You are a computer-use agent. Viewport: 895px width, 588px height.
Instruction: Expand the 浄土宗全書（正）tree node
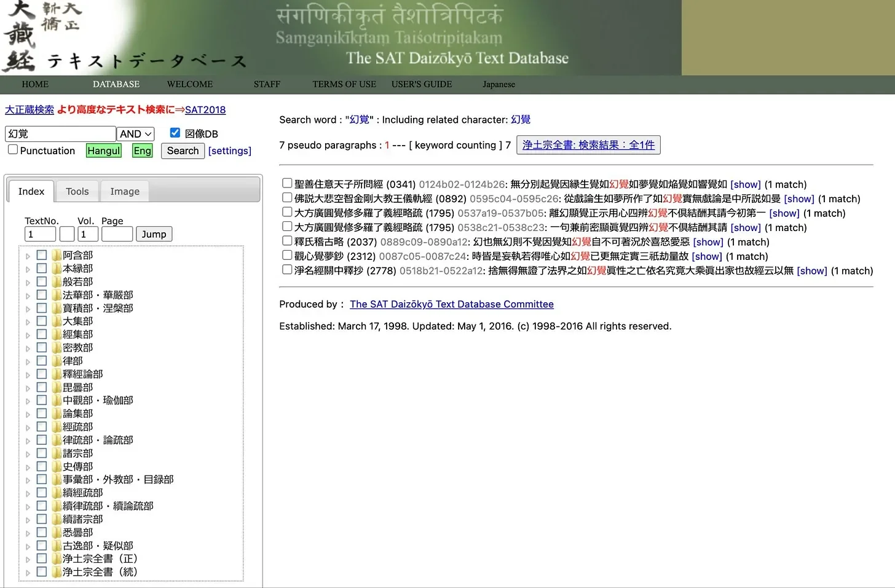(x=28, y=558)
